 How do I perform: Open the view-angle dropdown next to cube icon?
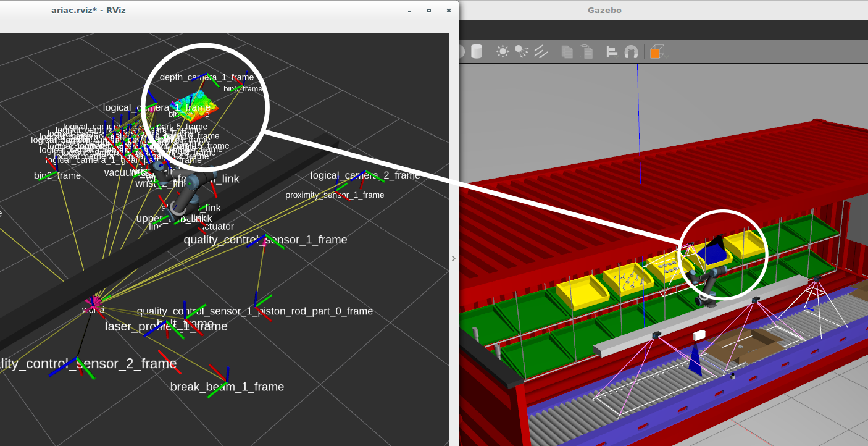click(x=666, y=57)
